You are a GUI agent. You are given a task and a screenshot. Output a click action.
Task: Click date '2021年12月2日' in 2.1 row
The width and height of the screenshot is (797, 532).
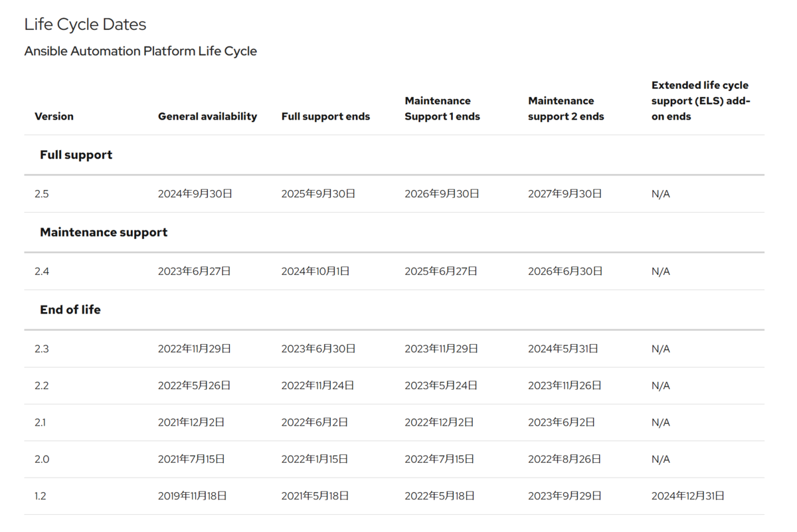tap(191, 422)
